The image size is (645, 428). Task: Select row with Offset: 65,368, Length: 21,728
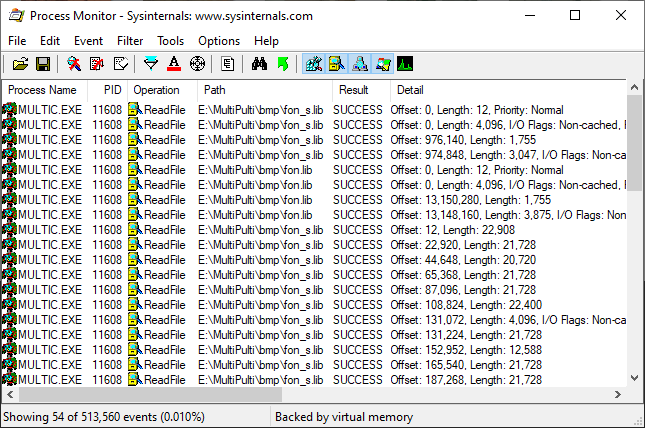point(314,275)
